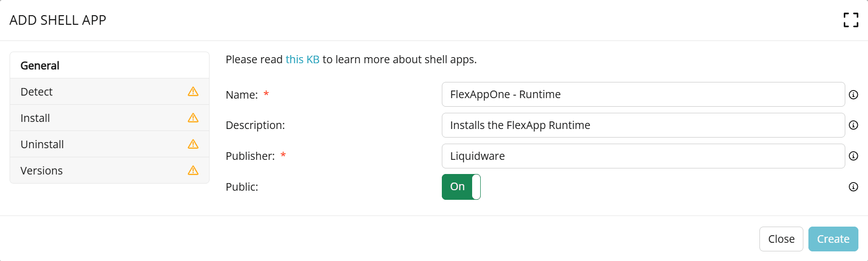This screenshot has width=868, height=261.
Task: Click warning icon on Versions tab
Action: (x=193, y=170)
